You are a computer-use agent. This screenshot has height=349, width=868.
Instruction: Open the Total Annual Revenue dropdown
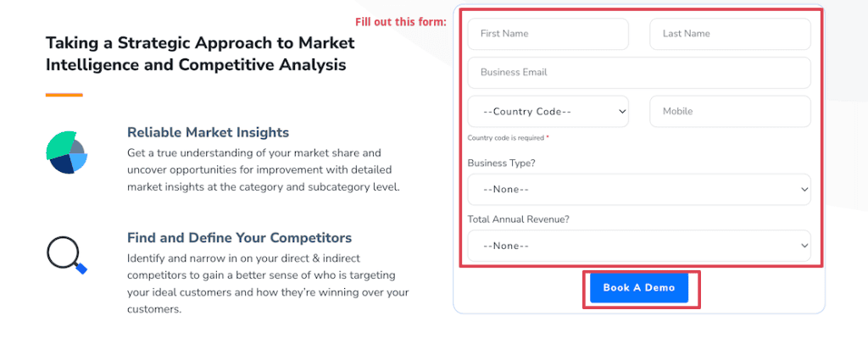[638, 246]
